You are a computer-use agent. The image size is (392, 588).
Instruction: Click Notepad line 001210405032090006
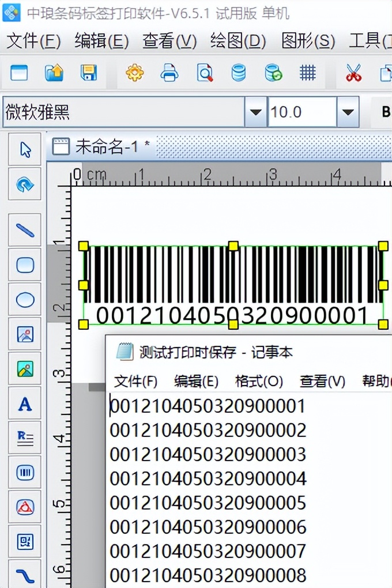(208, 527)
